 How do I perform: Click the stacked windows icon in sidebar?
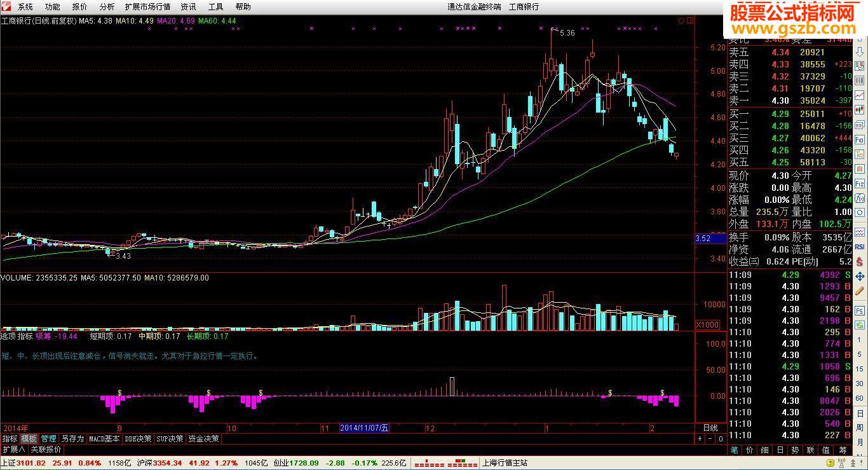[x=860, y=125]
